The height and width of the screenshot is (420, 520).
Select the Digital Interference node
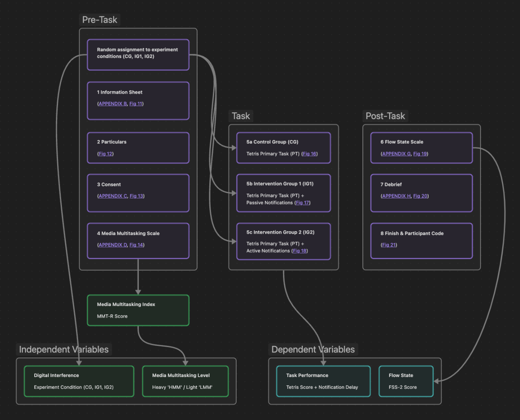79,381
